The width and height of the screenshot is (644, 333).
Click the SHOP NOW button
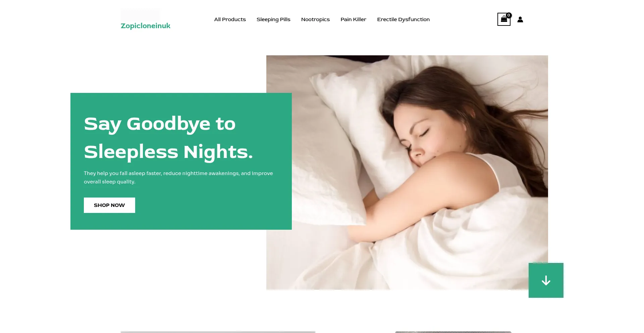tap(109, 205)
